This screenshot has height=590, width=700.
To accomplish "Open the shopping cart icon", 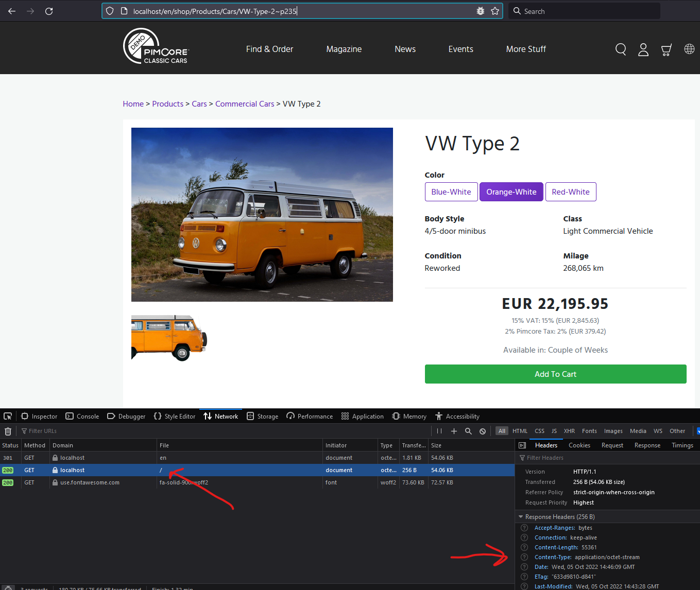I will coord(665,49).
